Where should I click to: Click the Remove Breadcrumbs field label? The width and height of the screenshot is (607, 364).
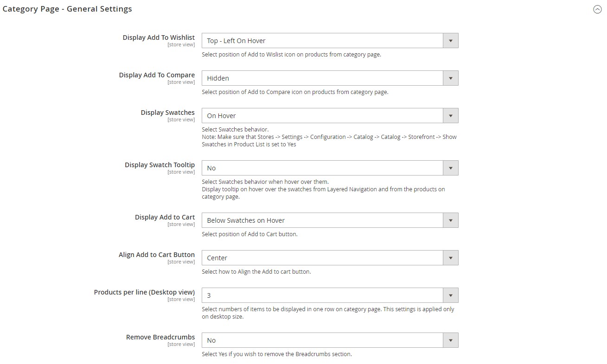[160, 337]
